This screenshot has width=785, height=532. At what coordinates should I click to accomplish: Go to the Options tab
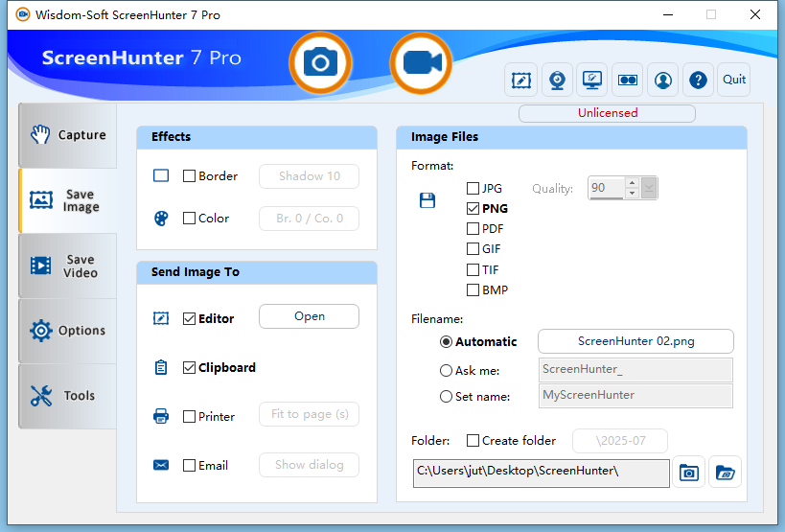68,331
